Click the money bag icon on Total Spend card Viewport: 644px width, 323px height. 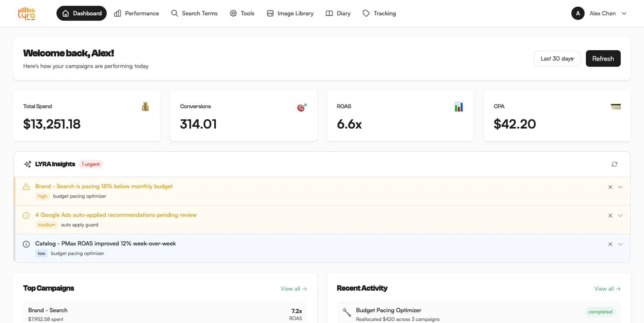[145, 107]
